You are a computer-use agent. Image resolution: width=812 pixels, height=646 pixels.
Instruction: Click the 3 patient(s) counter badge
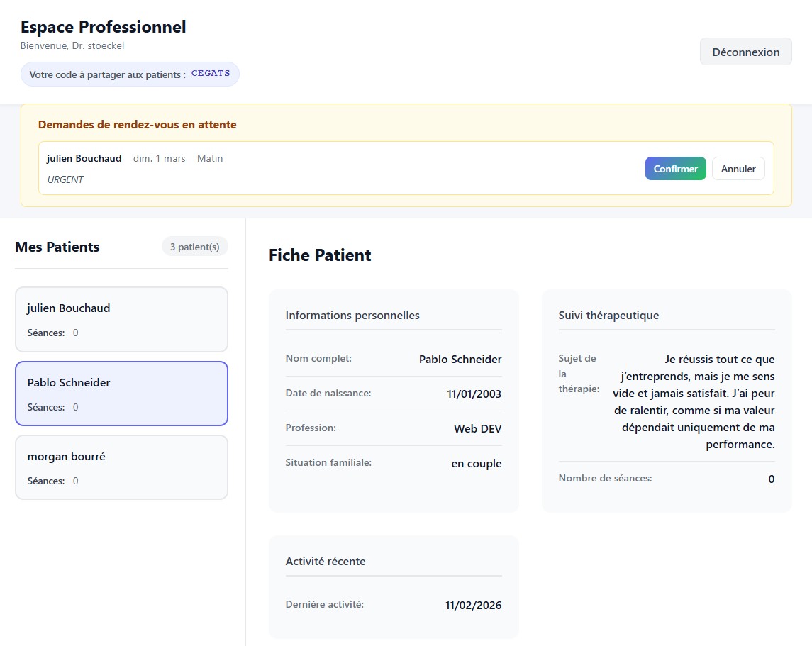pos(194,247)
